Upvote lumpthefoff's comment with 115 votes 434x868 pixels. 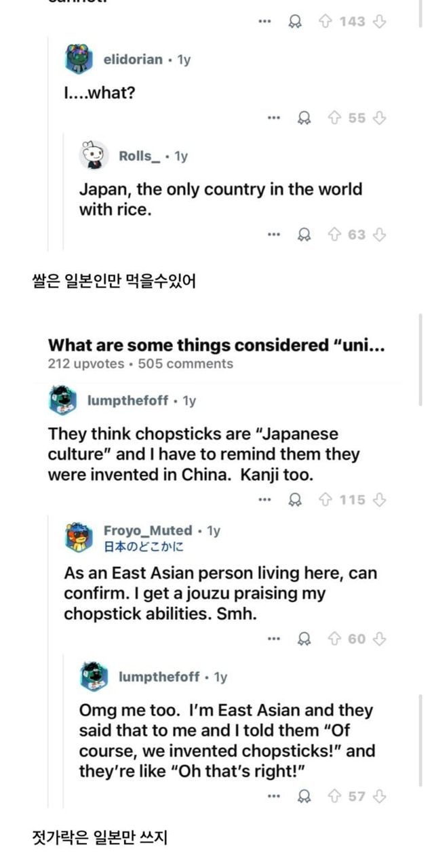(325, 500)
